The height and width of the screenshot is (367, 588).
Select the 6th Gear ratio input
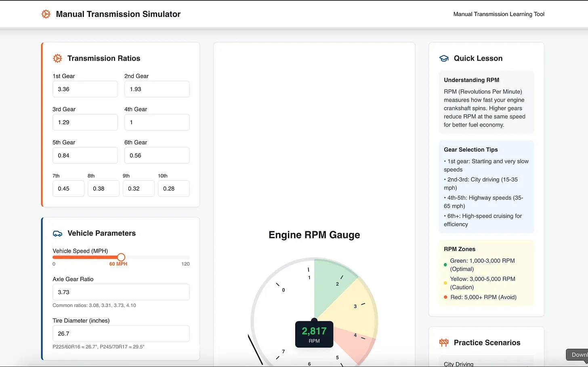157,156
